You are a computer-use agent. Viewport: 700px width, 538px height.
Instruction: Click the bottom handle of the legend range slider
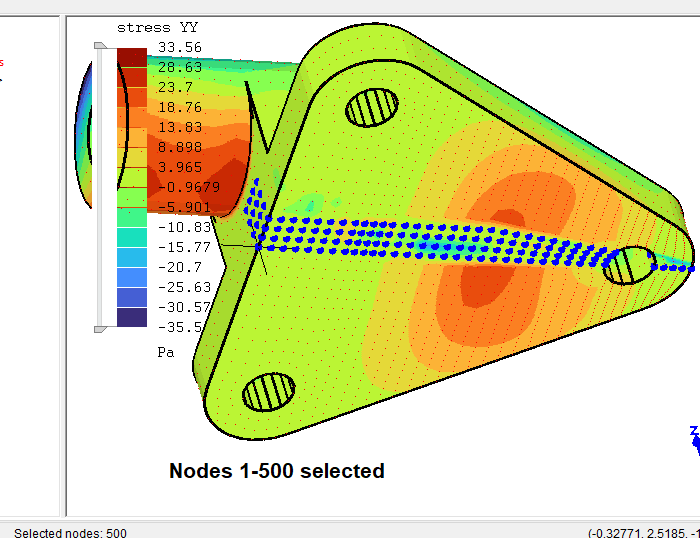99,328
